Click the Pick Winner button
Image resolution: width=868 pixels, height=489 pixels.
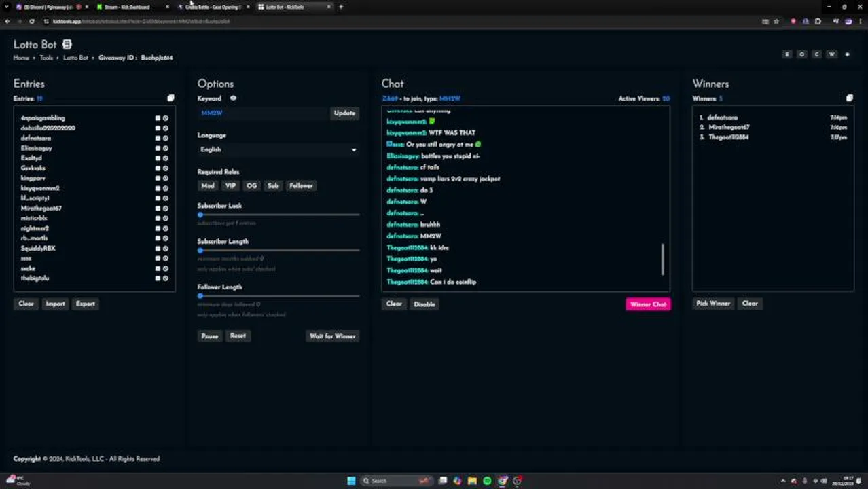(713, 304)
